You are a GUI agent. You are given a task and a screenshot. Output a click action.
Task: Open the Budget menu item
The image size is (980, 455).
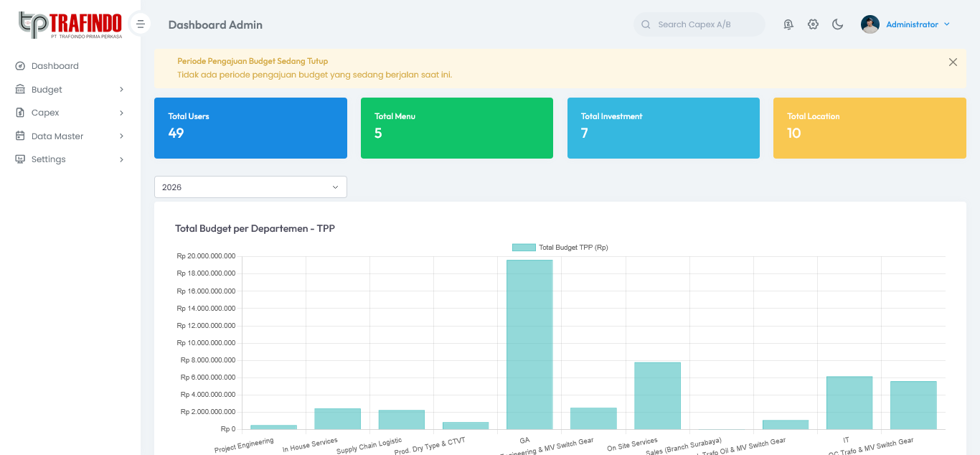point(47,90)
